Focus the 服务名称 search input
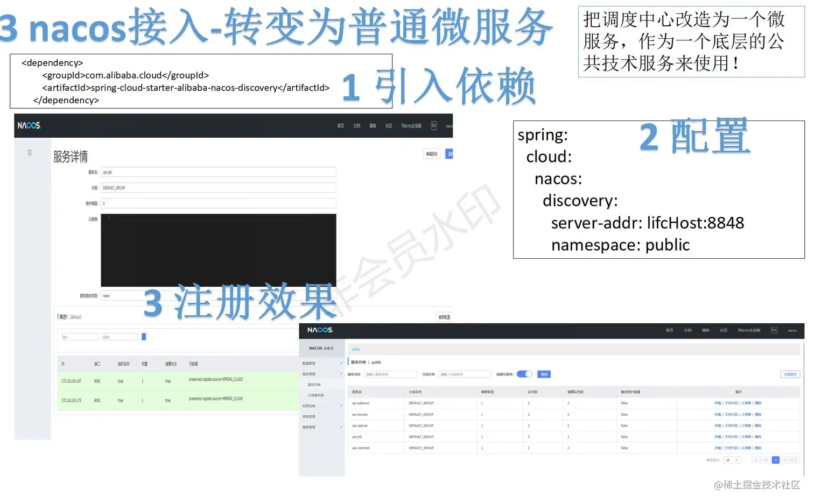 (390, 374)
